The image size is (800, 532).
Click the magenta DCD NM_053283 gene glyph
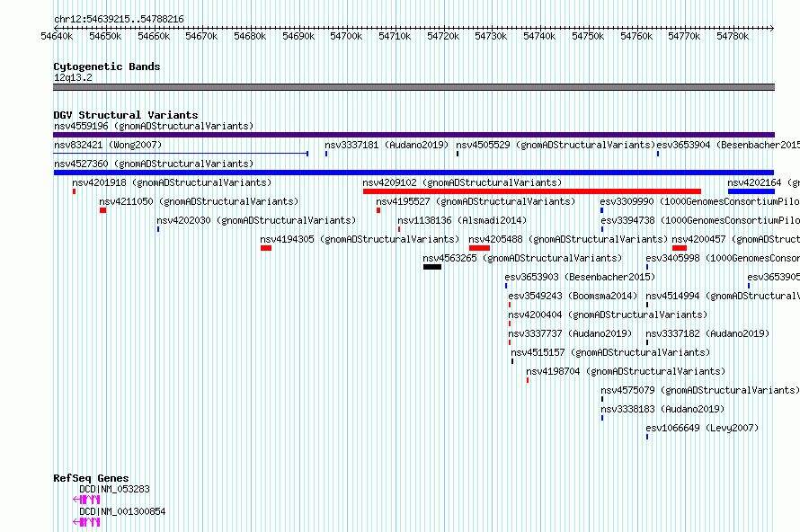[x=86, y=500]
